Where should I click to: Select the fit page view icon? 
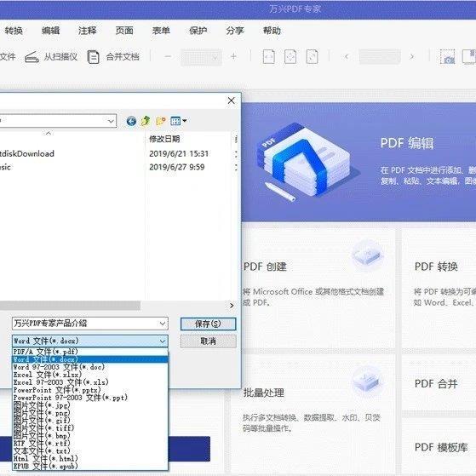[290, 57]
